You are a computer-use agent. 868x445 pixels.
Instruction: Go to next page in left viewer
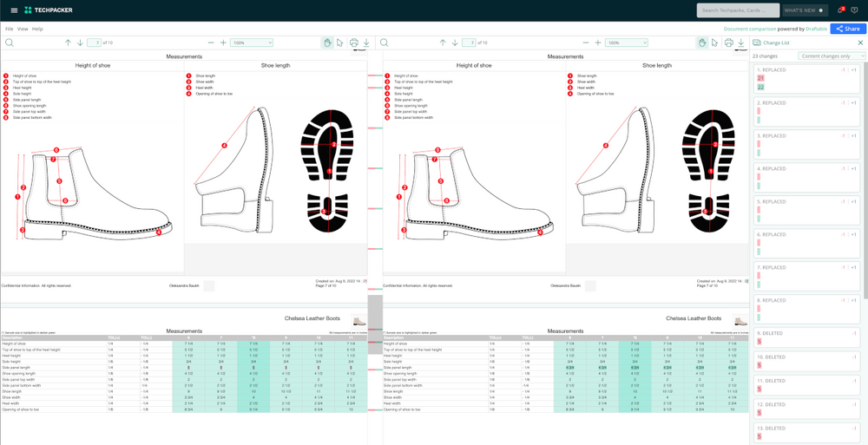click(80, 43)
